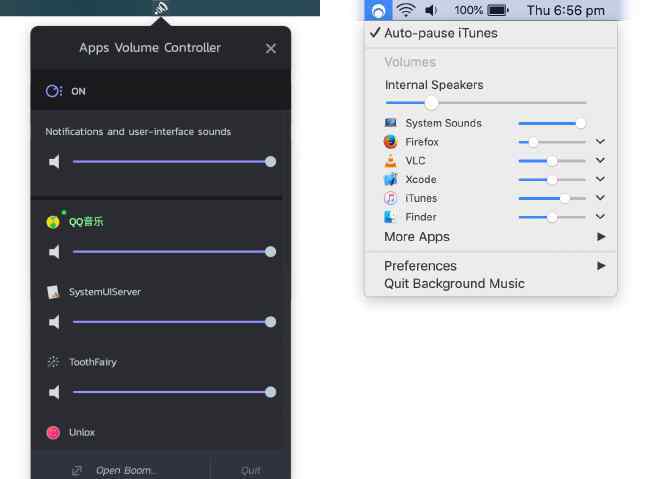Click the System Sounds icon

pyautogui.click(x=390, y=123)
